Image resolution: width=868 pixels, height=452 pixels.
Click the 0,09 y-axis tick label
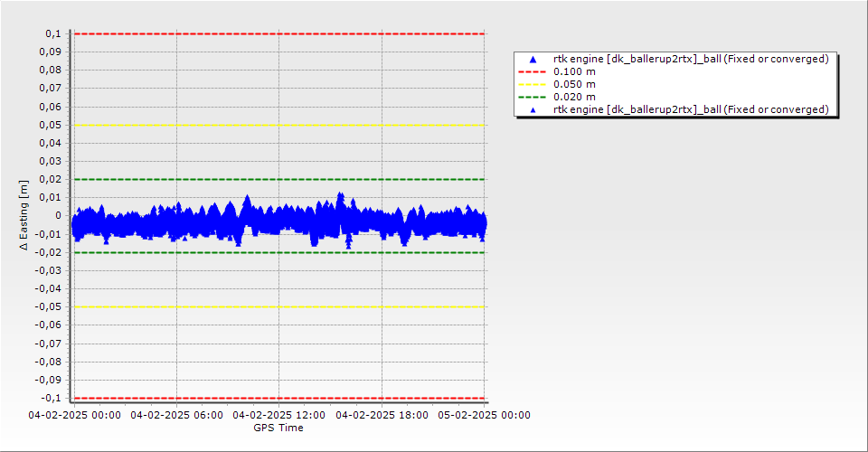(51, 52)
